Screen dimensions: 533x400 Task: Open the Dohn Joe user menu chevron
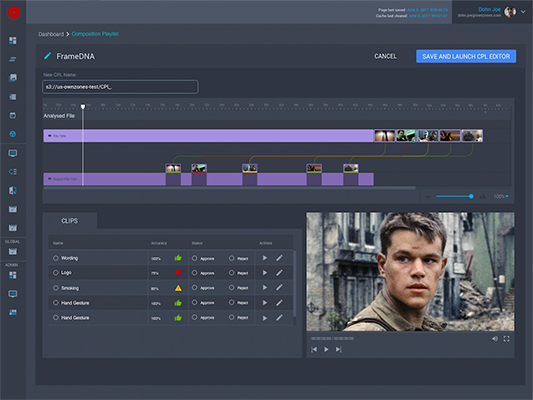tap(523, 12)
